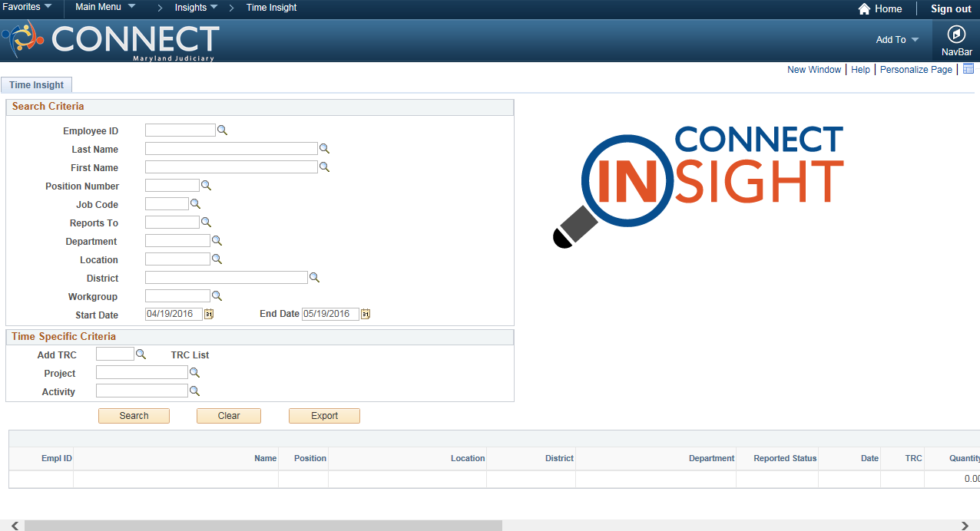This screenshot has height=531, width=980.
Task: Open the Job Code lookup magnifier
Action: click(195, 204)
